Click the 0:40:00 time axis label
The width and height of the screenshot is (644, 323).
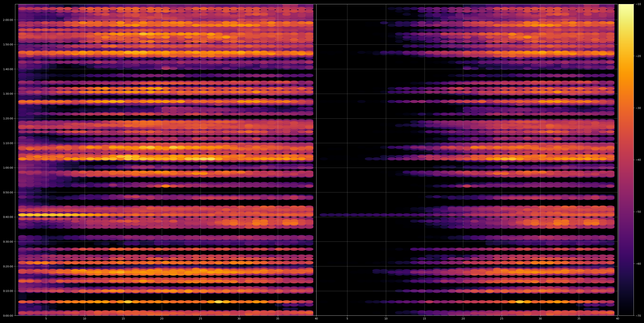[8, 217]
